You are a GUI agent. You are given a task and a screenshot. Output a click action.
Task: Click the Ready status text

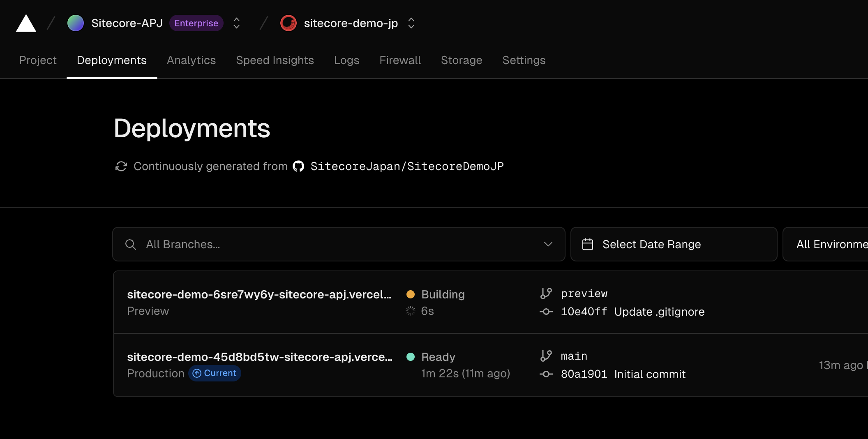(438, 357)
